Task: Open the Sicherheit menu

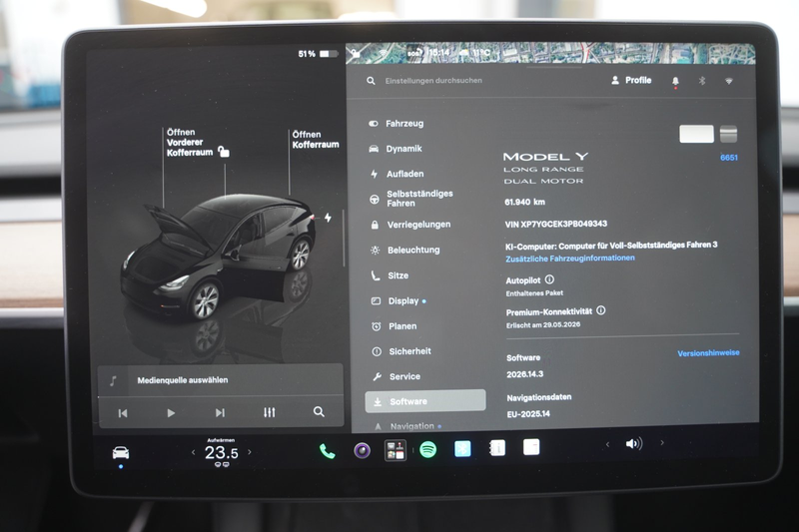Action: pos(401,351)
